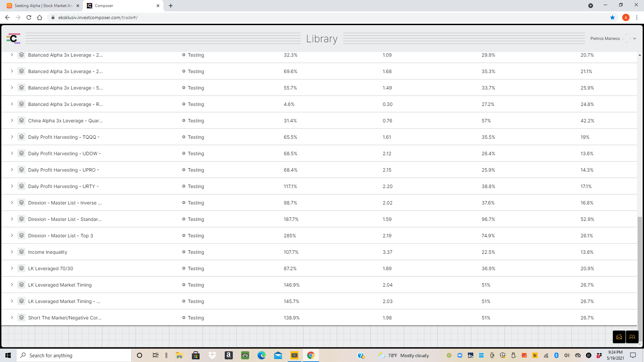644x362 pixels.
Task: Click layers icon beside Income Inequality
Action: pyautogui.click(x=21, y=252)
